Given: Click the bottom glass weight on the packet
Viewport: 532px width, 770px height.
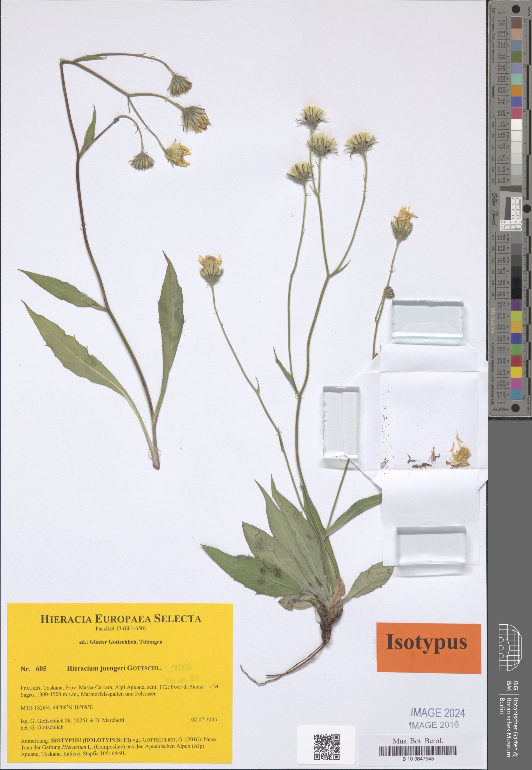Looking at the screenshot, I should click(431, 546).
